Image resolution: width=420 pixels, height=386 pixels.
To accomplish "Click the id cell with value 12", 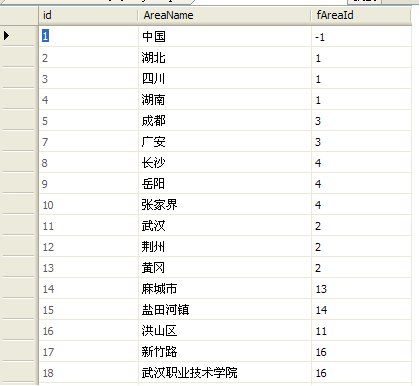I will tap(88, 247).
